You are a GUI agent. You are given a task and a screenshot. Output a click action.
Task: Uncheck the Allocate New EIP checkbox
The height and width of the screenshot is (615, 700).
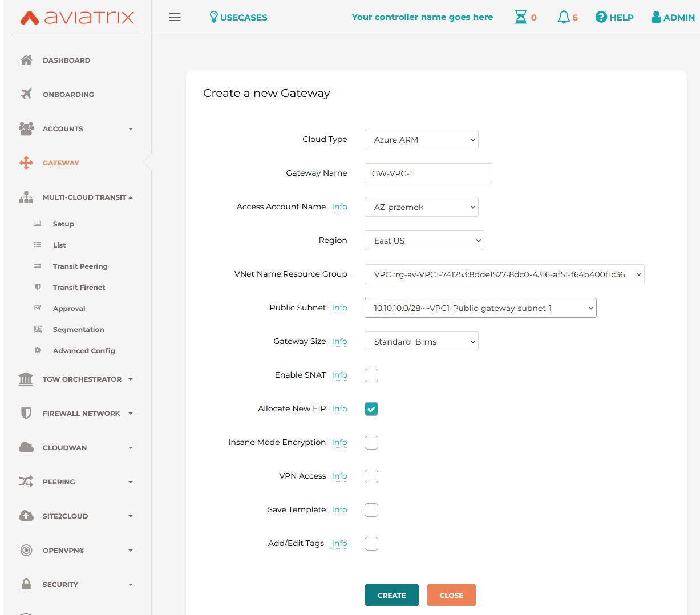click(371, 409)
